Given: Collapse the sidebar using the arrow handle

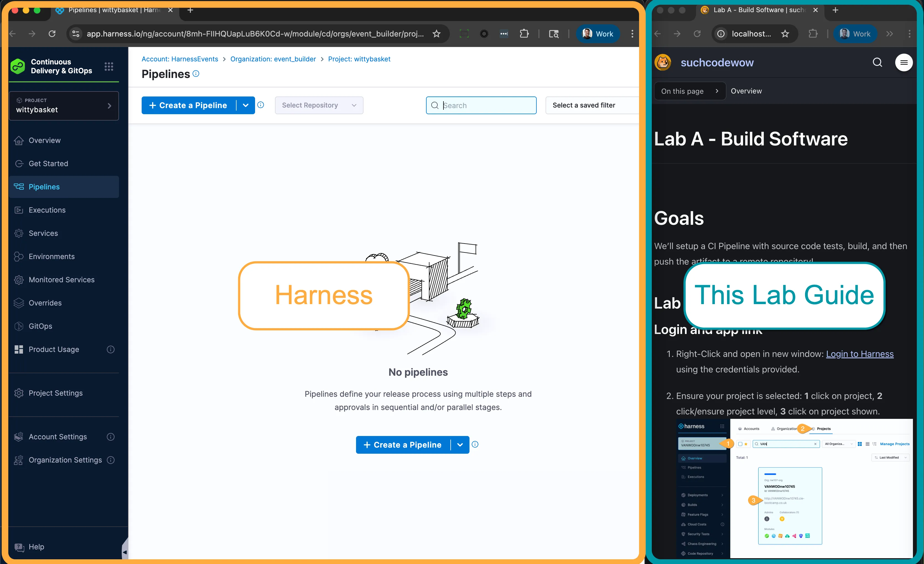Looking at the screenshot, I should [x=124, y=552].
